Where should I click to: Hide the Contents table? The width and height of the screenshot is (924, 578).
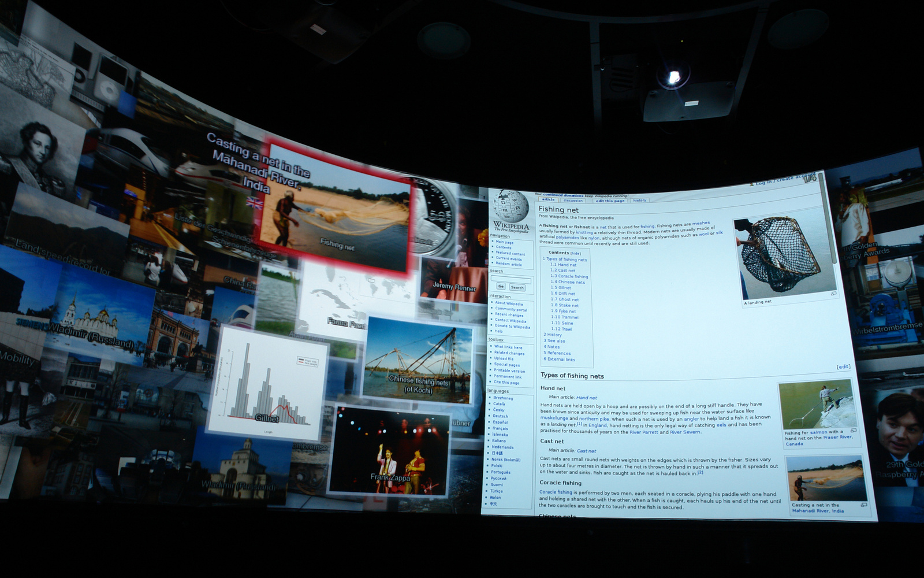[x=576, y=253]
